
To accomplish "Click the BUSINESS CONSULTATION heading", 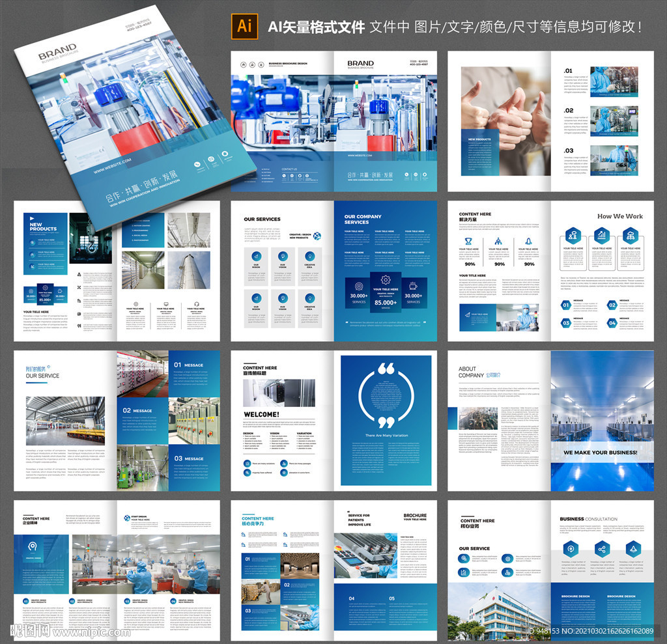I will 588,519.
